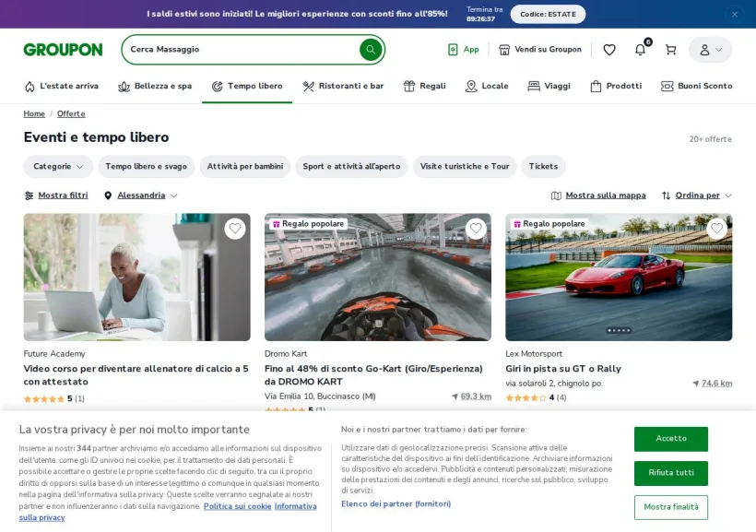The width and height of the screenshot is (756, 532).
Task: Click the flame icon next to L'estate arriva
Action: click(x=30, y=87)
